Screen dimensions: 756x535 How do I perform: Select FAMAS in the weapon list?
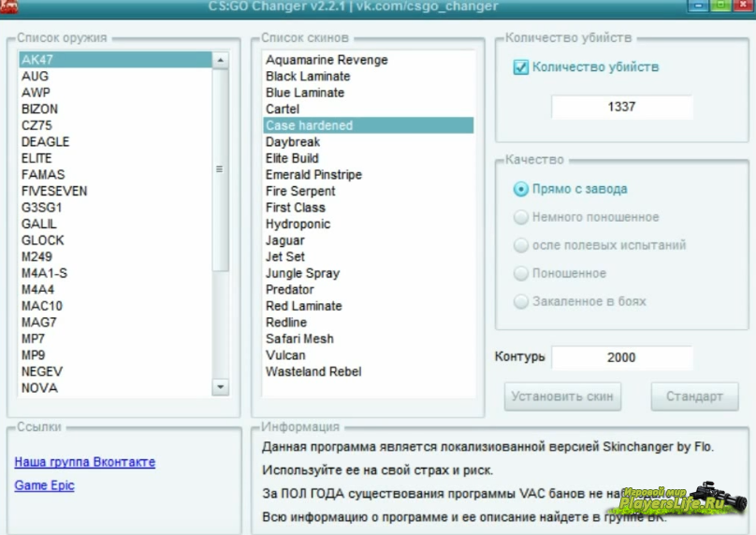pos(115,175)
